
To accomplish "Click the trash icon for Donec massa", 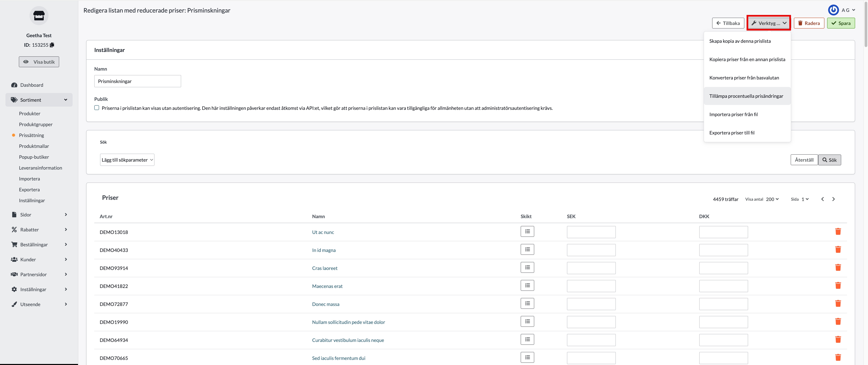I will (838, 304).
